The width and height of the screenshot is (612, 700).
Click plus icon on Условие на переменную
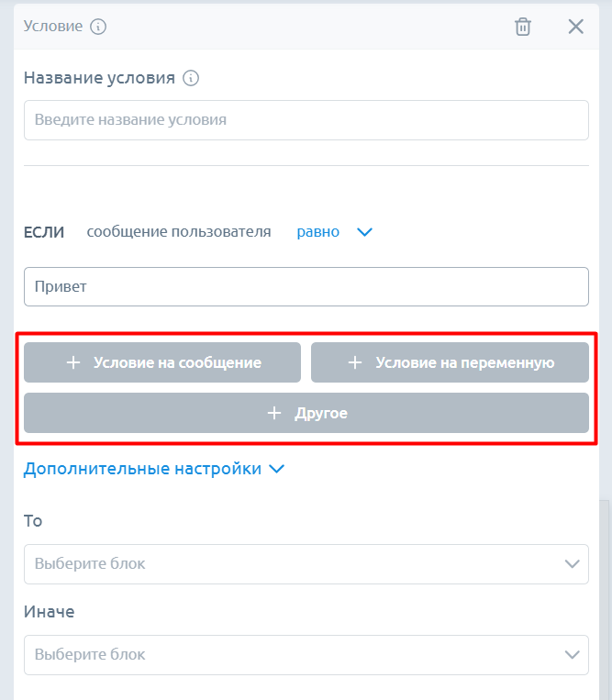click(355, 362)
